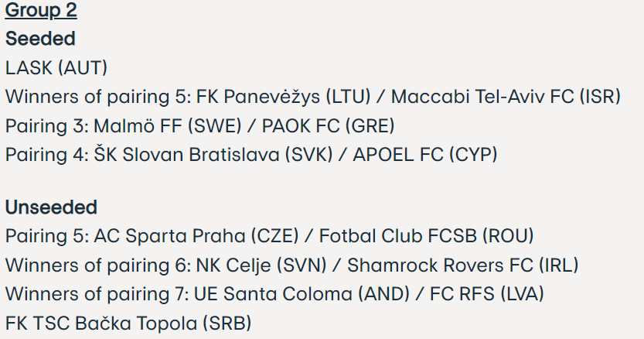Click the LASK (AUT) entry
This screenshot has height=339, width=644.
56,68
